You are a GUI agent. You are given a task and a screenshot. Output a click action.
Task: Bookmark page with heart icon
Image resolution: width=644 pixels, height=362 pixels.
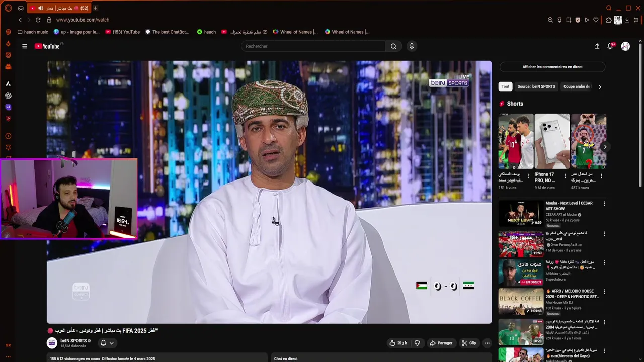tap(596, 20)
